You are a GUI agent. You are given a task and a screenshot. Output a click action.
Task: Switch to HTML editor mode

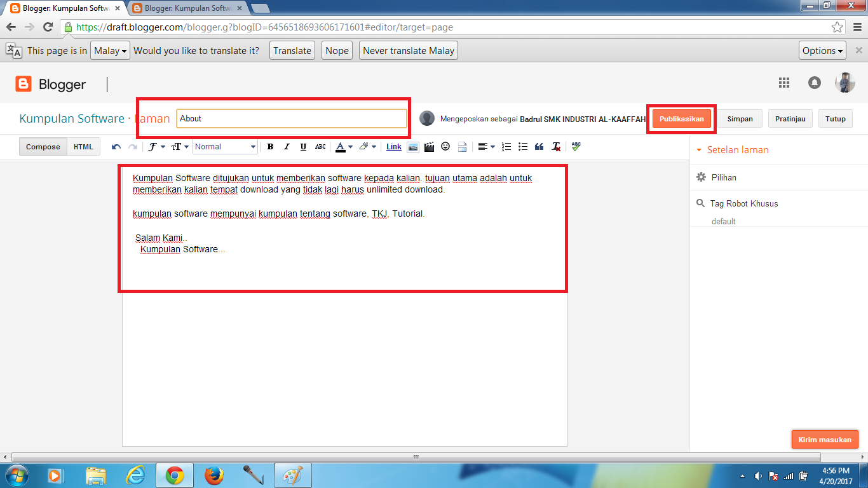83,147
